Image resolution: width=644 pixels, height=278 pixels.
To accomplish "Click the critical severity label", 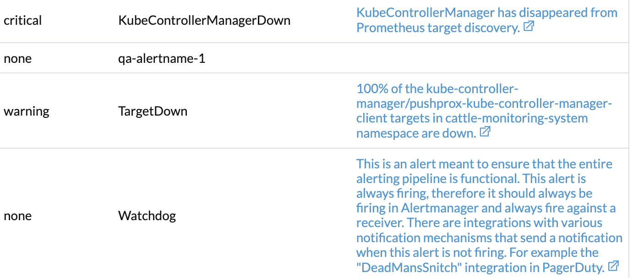I will coord(22,20).
